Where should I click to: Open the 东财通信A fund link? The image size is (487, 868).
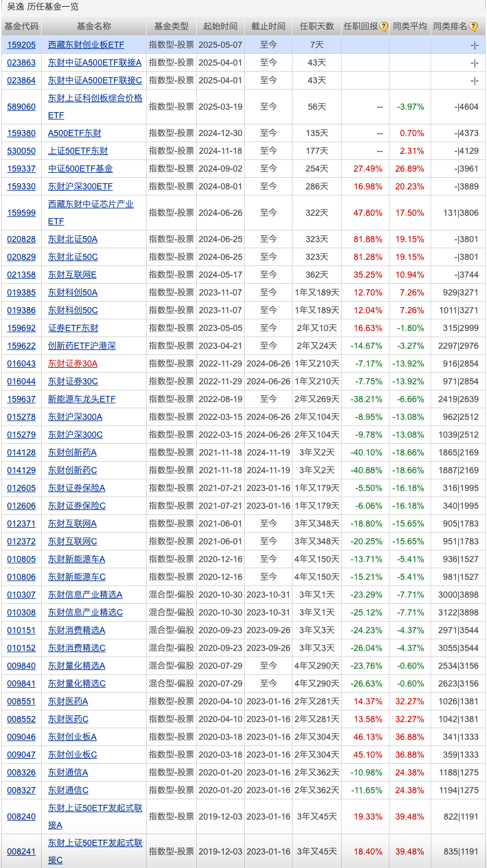68,772
